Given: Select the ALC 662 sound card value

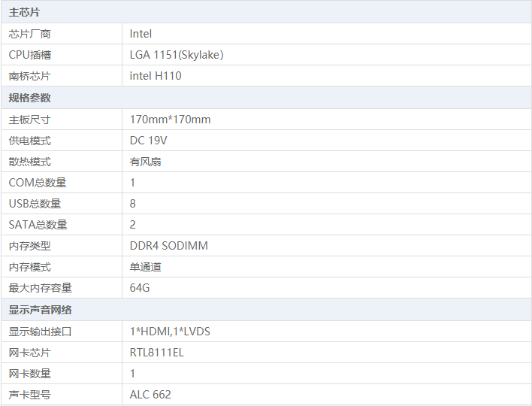Looking at the screenshot, I should tap(150, 395).
